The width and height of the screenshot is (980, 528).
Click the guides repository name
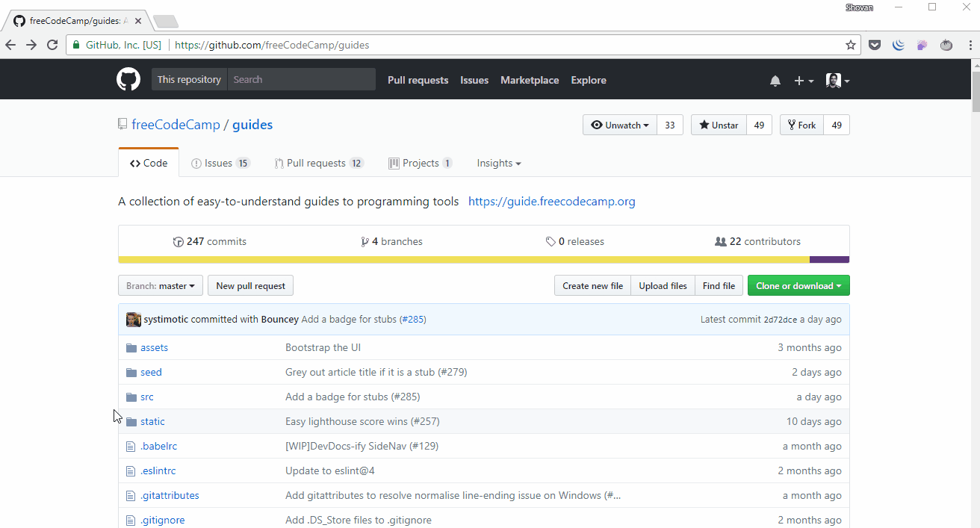pyautogui.click(x=252, y=125)
